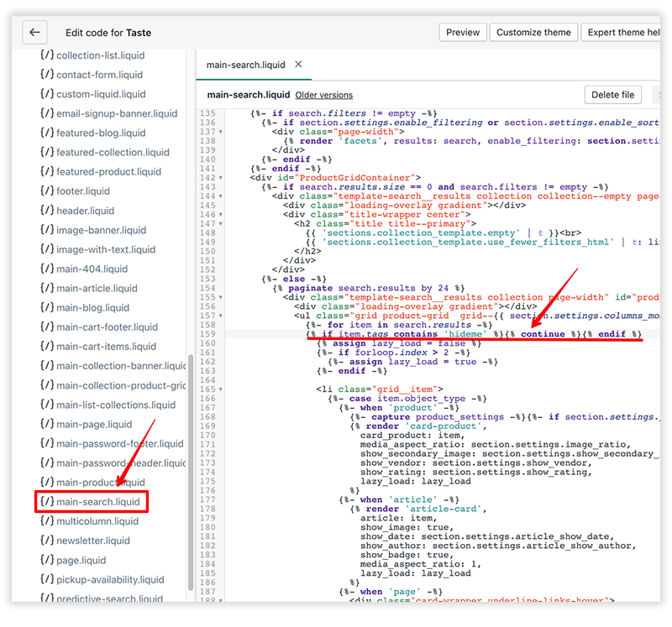
Task: Click the render 'article-card' code line
Action: tap(418, 509)
